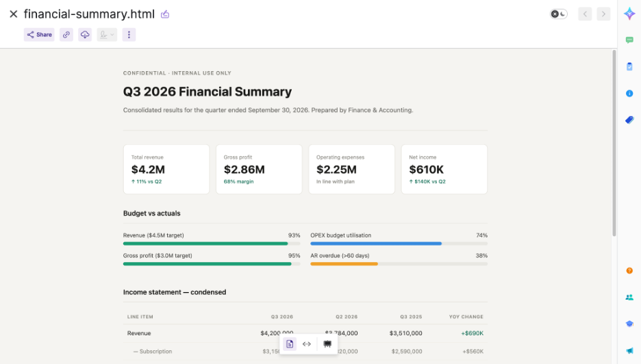Image resolution: width=641 pixels, height=364 pixels.
Task: Open the AI assistant sparkle icon
Action: 629,14
